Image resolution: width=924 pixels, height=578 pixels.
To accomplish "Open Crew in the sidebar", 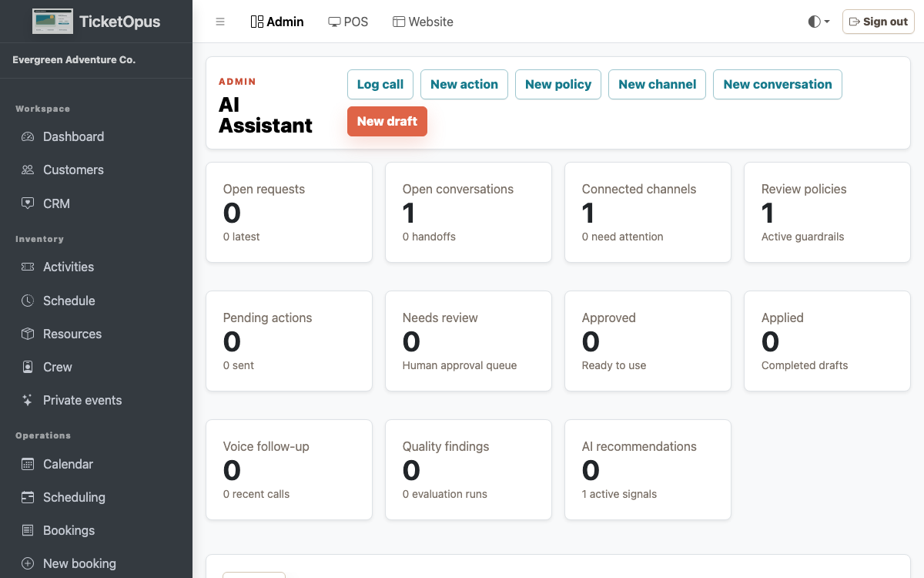I will (96, 368).
